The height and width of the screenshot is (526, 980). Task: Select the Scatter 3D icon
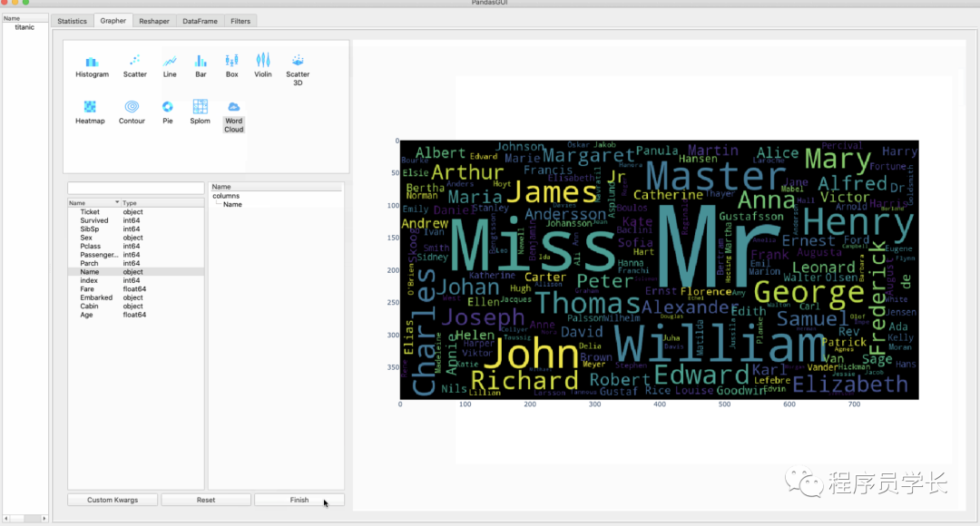(298, 70)
